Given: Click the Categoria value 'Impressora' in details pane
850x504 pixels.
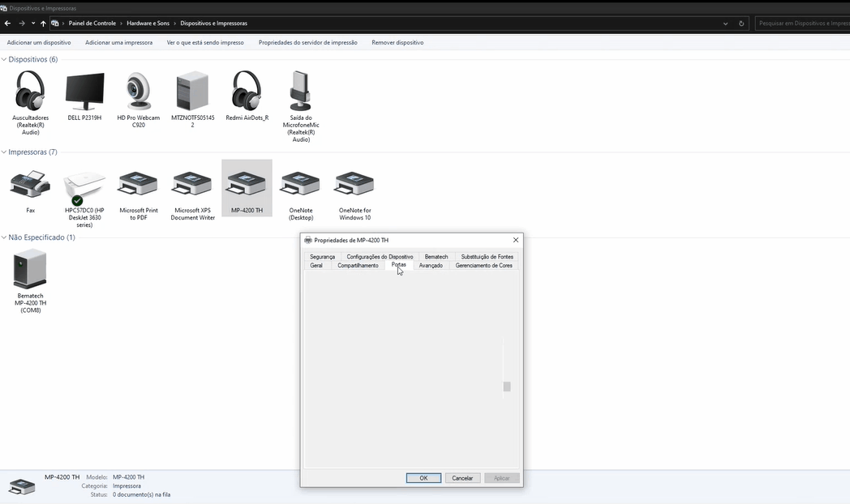Looking at the screenshot, I should point(127,486).
